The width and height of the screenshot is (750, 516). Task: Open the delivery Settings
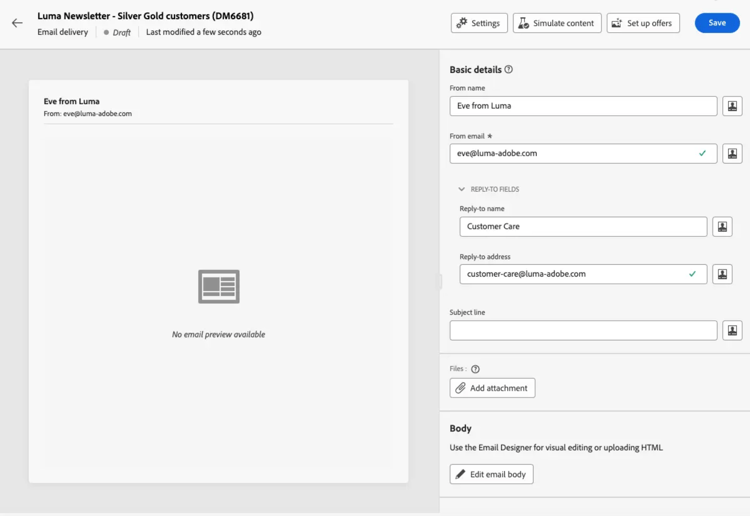(479, 23)
